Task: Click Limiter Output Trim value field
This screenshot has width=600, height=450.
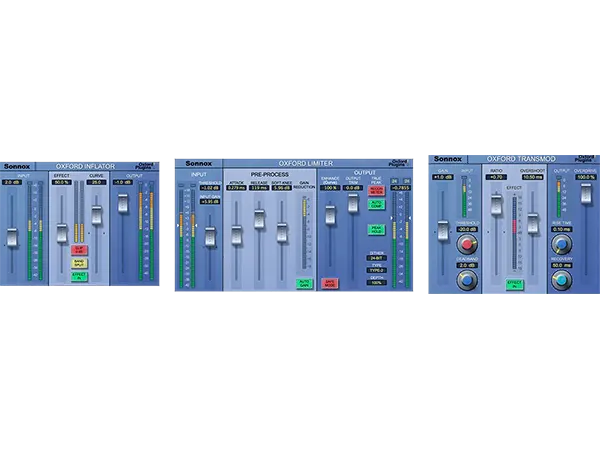Action: 353,188
